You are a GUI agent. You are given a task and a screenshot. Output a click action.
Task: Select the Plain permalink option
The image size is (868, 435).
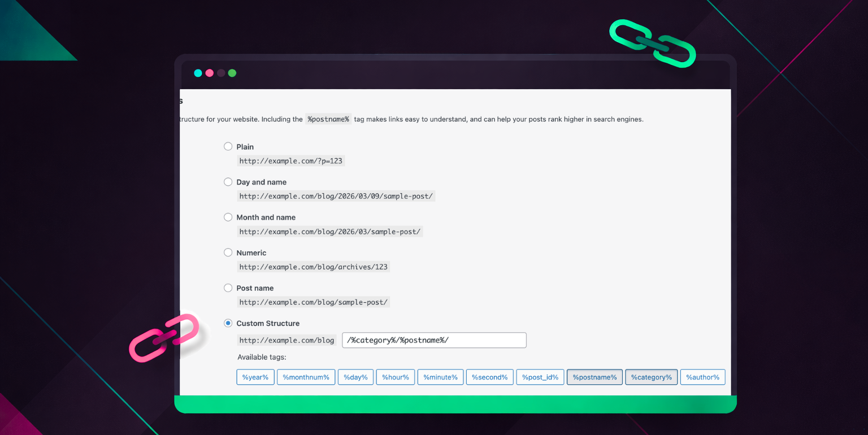pyautogui.click(x=228, y=146)
